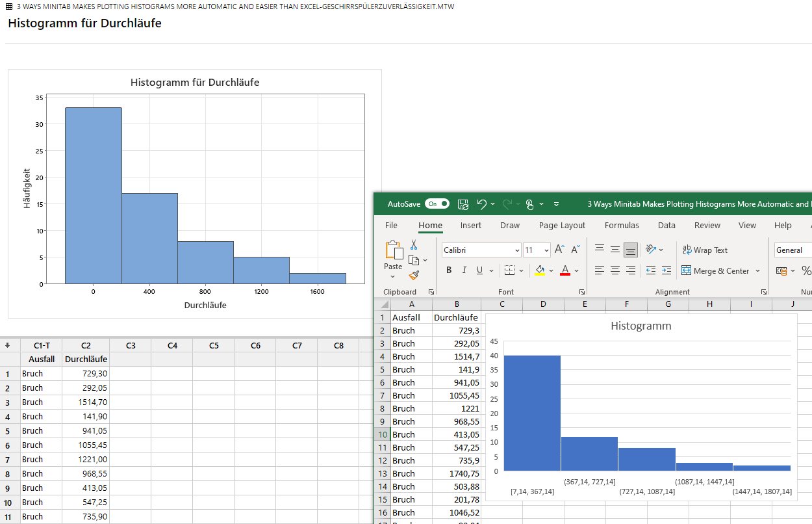Align text right in cell
The image size is (812, 524).
point(630,270)
